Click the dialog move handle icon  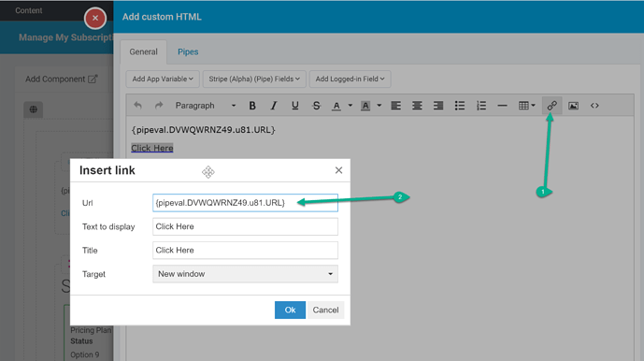click(x=208, y=172)
